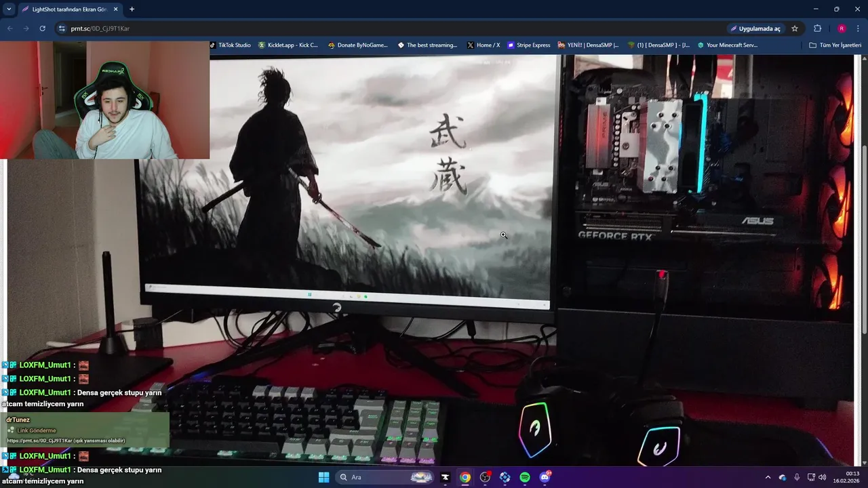
Task: Go back to previous page
Action: [9, 28]
